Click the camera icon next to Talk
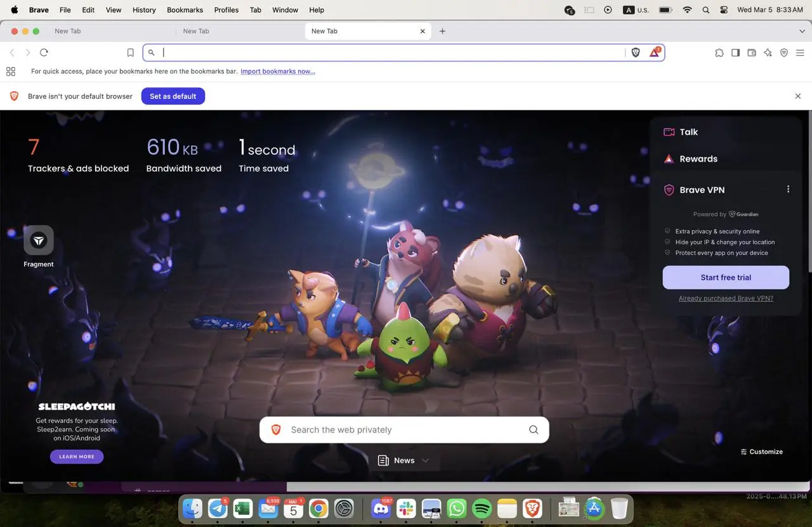Viewport: 812px width, 527px height. coord(669,132)
